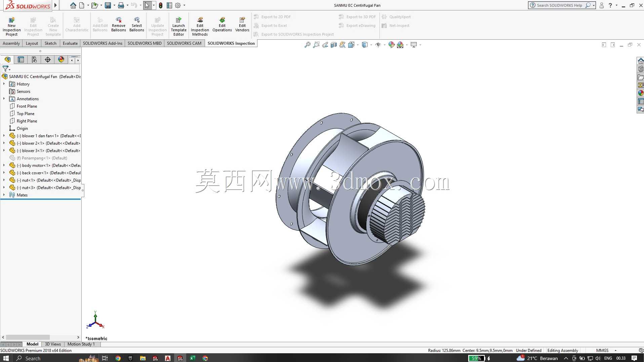Viewport: 644px width, 362px height.
Task: Click the Help question mark icon
Action: (x=610, y=5)
